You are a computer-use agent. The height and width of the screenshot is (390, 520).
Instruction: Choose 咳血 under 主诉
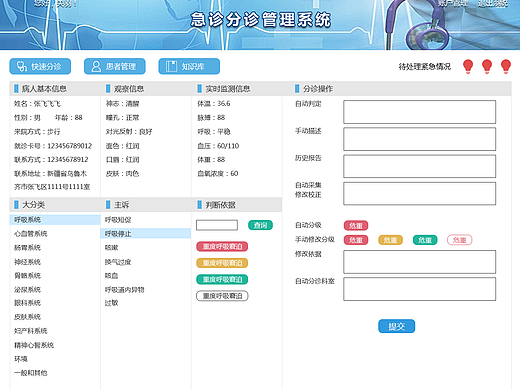tap(111, 276)
